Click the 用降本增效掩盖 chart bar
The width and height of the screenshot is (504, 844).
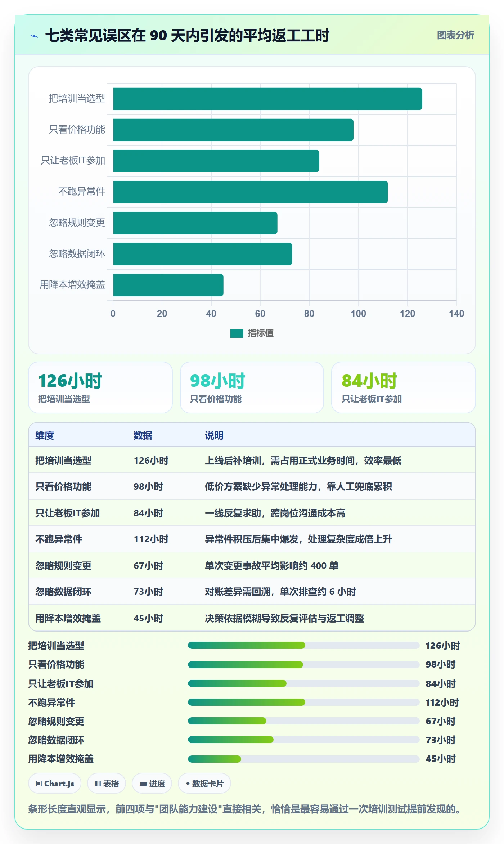[168, 285]
